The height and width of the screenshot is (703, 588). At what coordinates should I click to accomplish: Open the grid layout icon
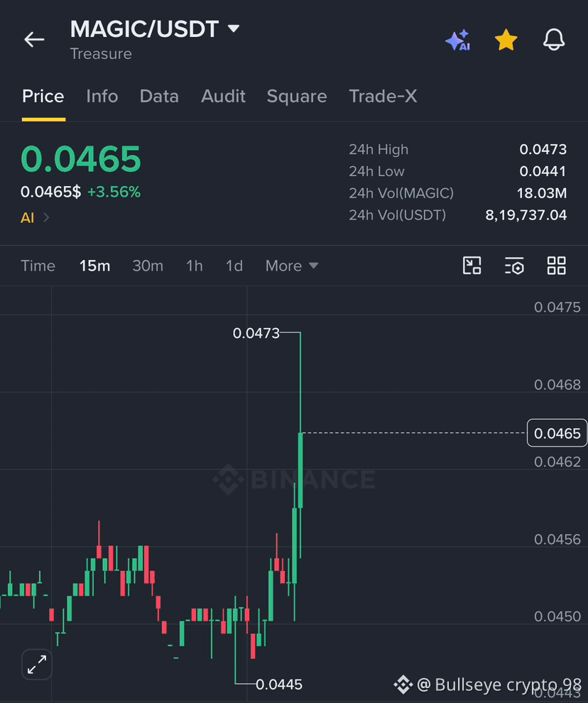pos(557,266)
